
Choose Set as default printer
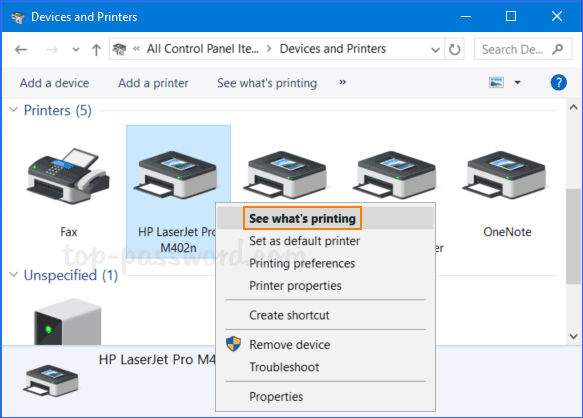coord(305,241)
